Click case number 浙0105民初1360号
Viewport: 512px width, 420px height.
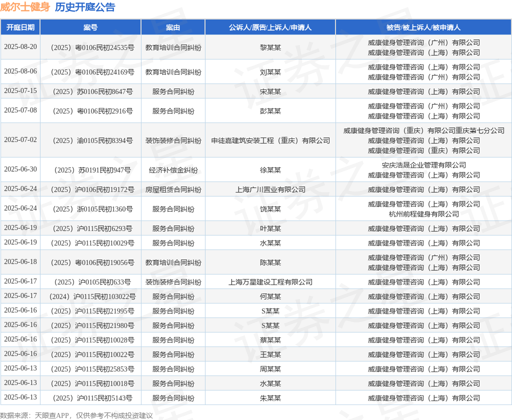coord(92,209)
